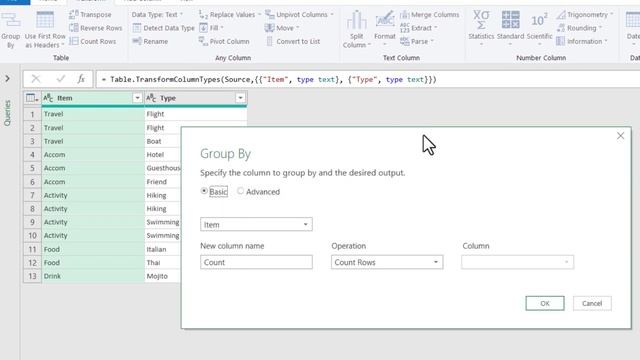Image resolution: width=640 pixels, height=360 pixels.
Task: Click the 'Accom' cell in row 5
Action: click(x=93, y=168)
